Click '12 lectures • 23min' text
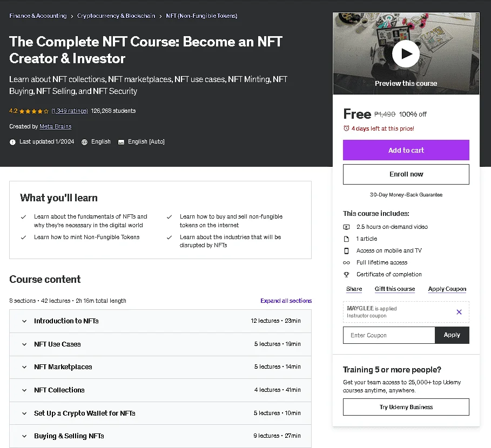The image size is (491, 448). tap(275, 321)
